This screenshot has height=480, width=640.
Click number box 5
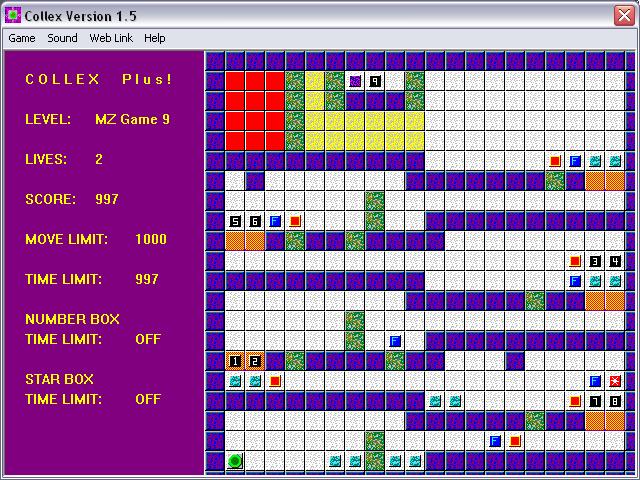coord(235,221)
